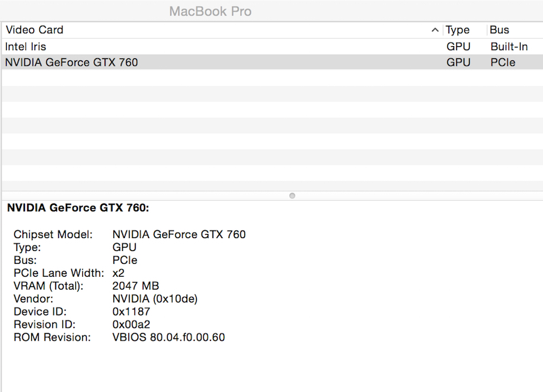This screenshot has width=543, height=392.
Task: Click the Revision ID value 0x00a2
Action: tap(131, 324)
